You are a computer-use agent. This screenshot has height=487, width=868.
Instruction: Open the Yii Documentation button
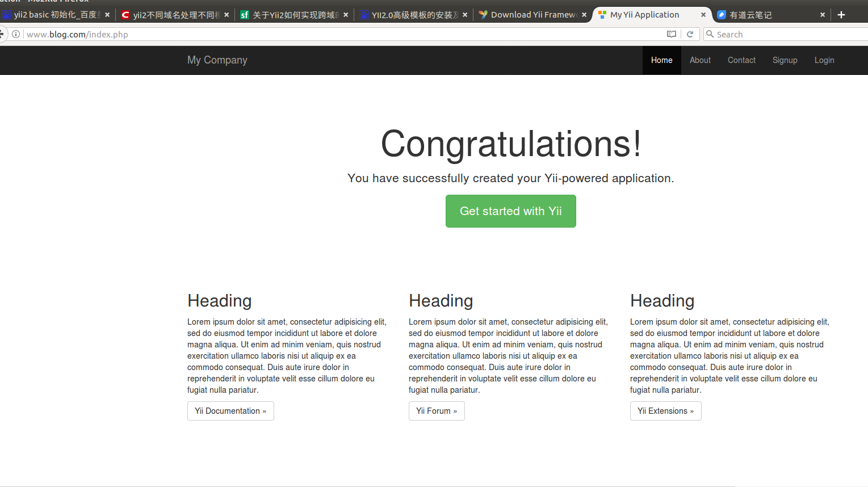230,411
